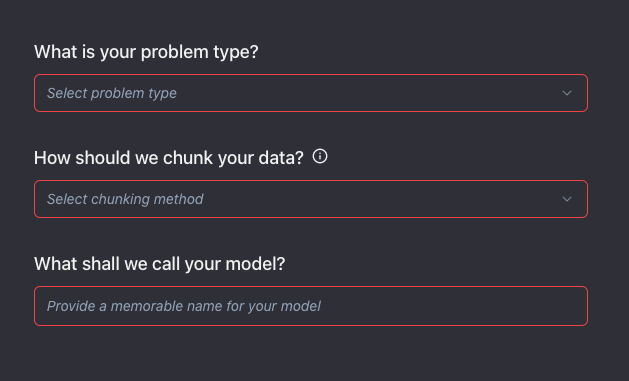The height and width of the screenshot is (381, 629).
Task: Click the "What is your problem type?" label
Action: click(146, 52)
